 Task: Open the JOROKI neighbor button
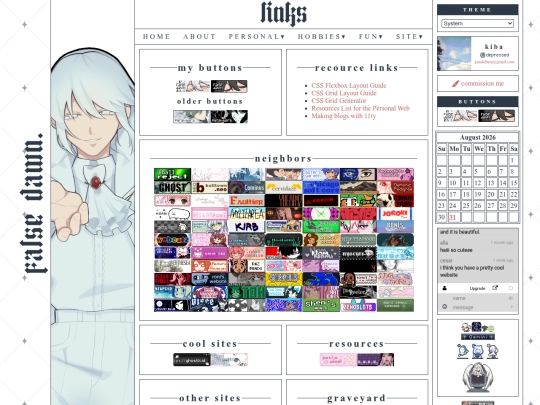pos(395,214)
